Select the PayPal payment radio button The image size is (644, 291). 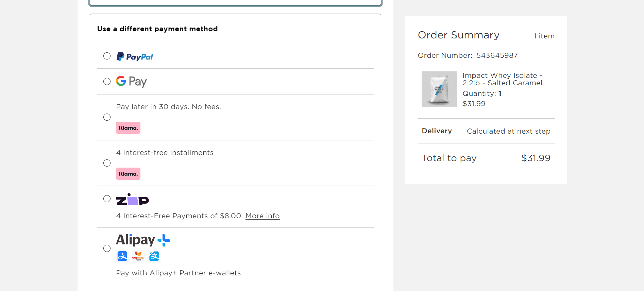[x=107, y=56]
